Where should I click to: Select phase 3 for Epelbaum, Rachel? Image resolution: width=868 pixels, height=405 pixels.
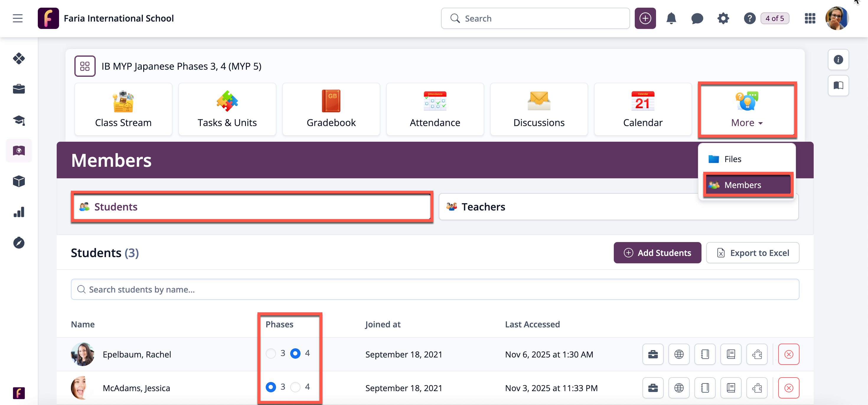(x=270, y=353)
